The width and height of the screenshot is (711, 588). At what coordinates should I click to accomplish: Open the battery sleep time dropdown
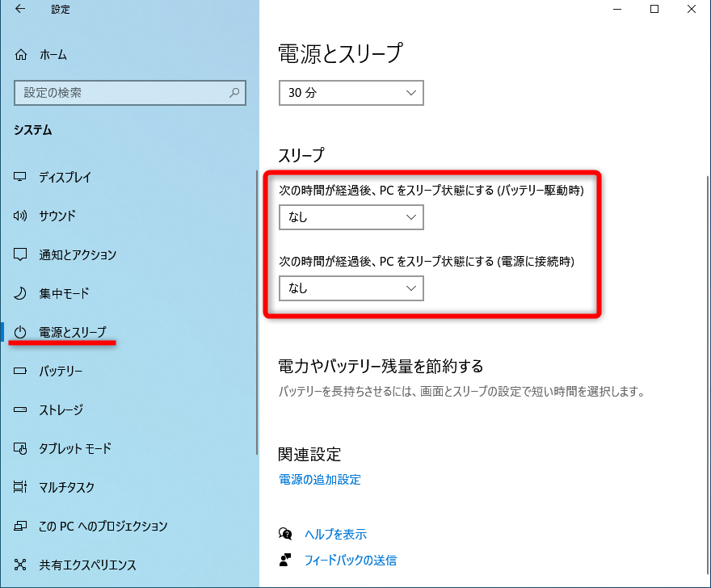click(x=351, y=217)
